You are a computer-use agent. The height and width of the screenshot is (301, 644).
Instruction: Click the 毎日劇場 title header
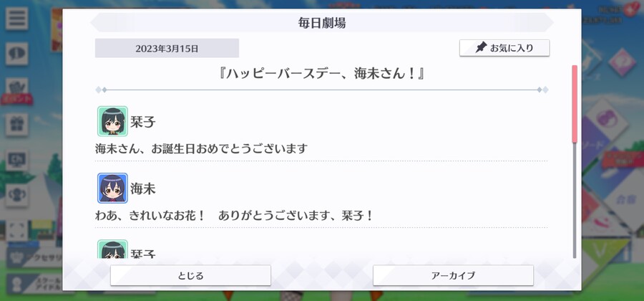[x=322, y=23]
